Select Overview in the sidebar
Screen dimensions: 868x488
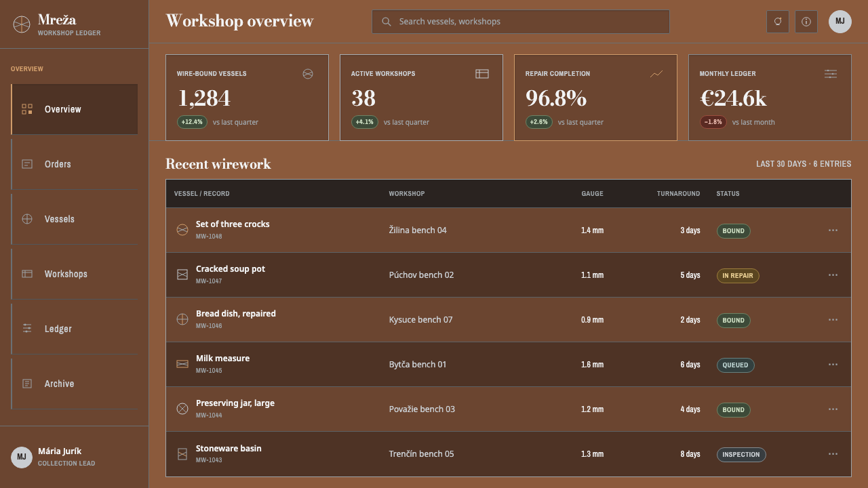click(75, 109)
